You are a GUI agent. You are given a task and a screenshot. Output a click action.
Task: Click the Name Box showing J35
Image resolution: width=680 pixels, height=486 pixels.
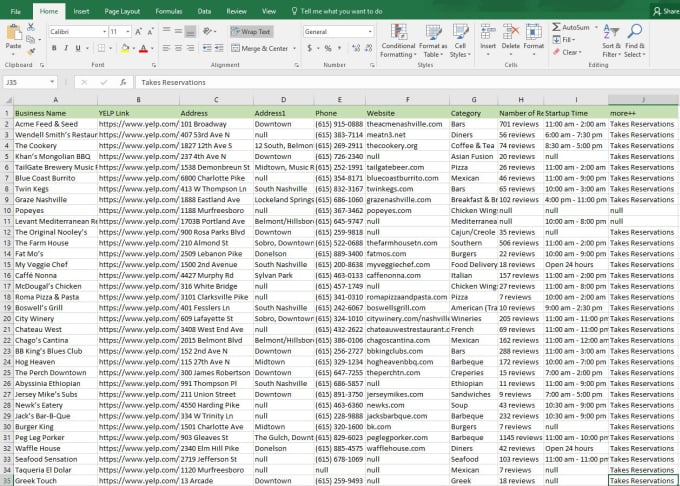click(x=29, y=82)
